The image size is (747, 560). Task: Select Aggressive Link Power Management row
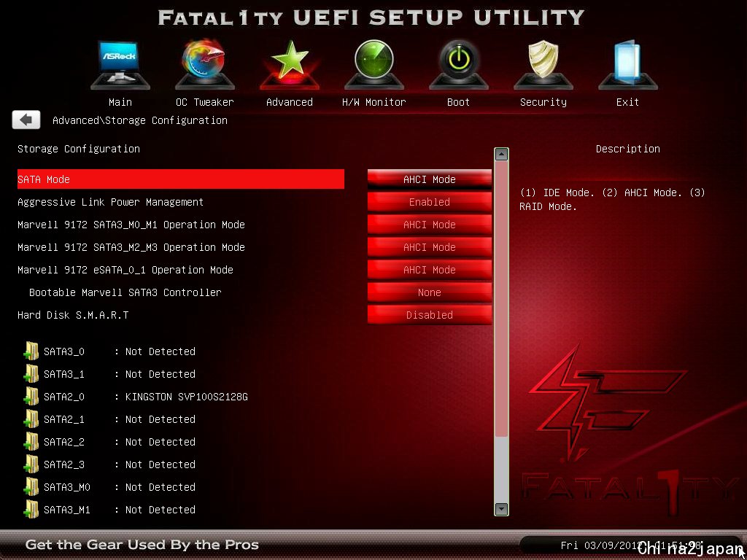point(111,202)
